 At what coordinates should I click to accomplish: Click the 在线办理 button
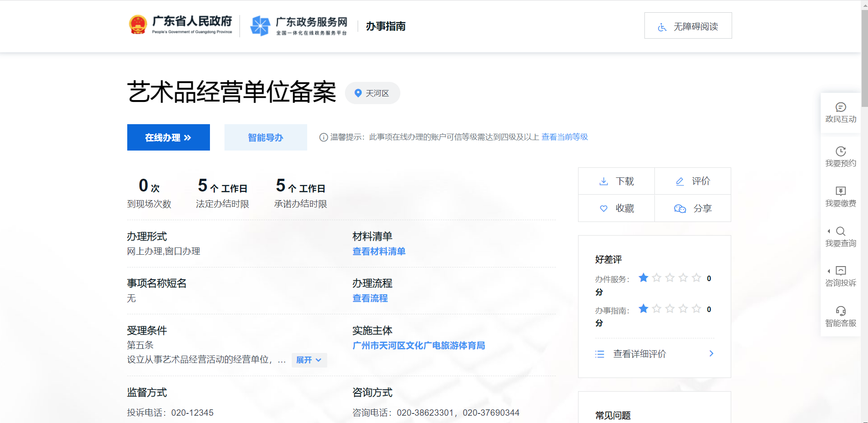click(x=168, y=137)
